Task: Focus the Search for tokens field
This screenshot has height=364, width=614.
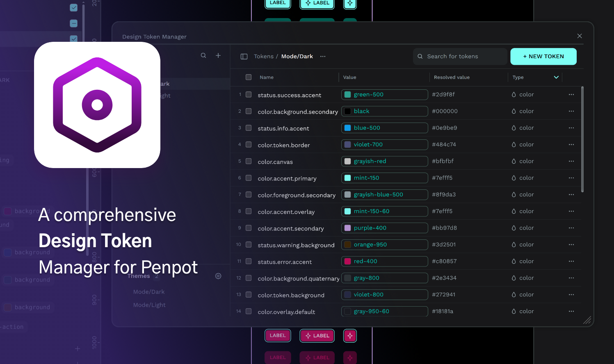Action: pos(460,57)
